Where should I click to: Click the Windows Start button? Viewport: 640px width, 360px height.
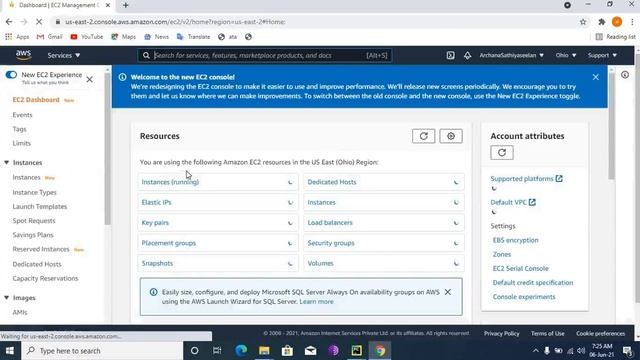click(x=10, y=351)
